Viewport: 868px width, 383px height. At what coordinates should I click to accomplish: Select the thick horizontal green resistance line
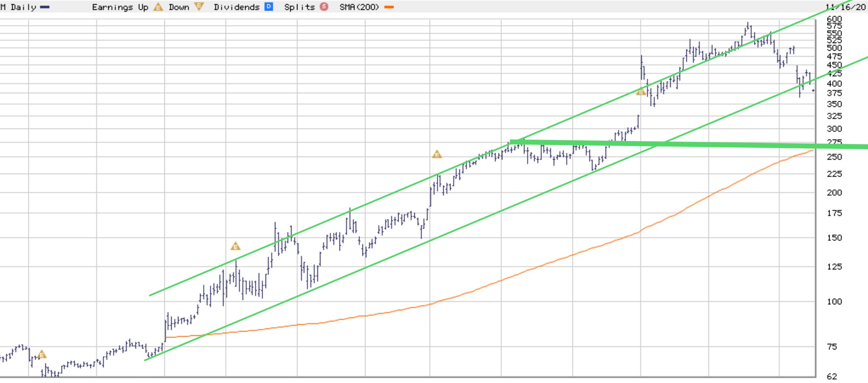click(x=689, y=144)
